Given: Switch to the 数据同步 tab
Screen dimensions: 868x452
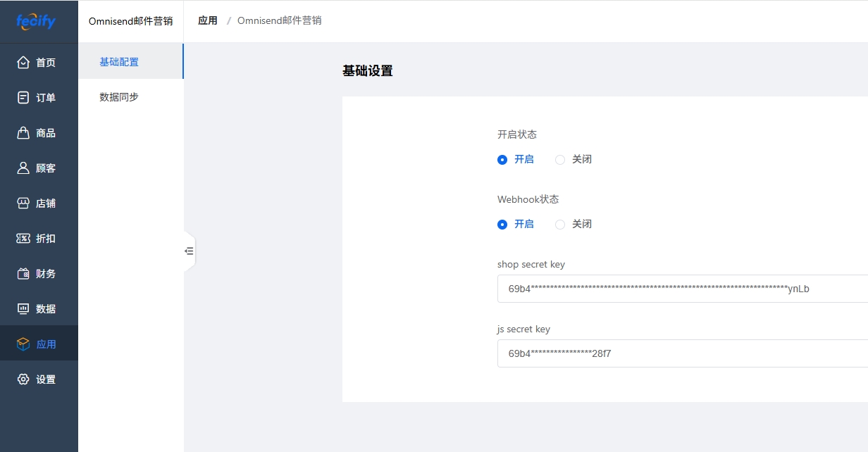Looking at the screenshot, I should pyautogui.click(x=119, y=97).
